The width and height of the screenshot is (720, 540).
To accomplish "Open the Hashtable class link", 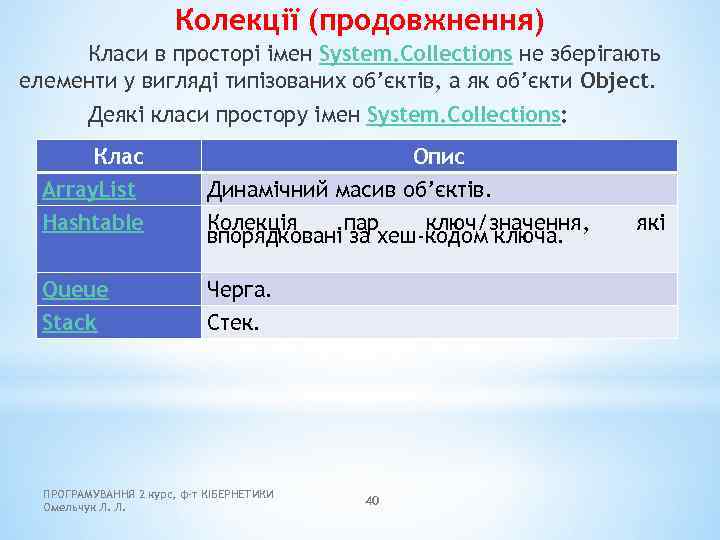I will [x=93, y=223].
